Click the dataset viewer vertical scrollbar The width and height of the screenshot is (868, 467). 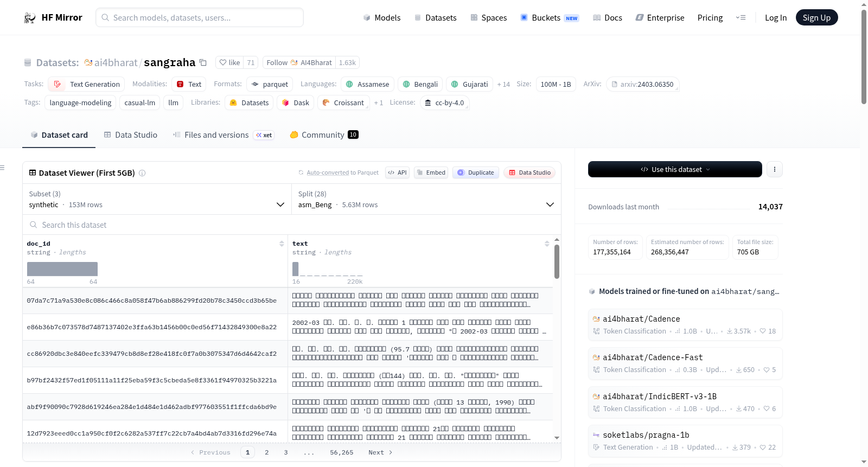point(557,262)
